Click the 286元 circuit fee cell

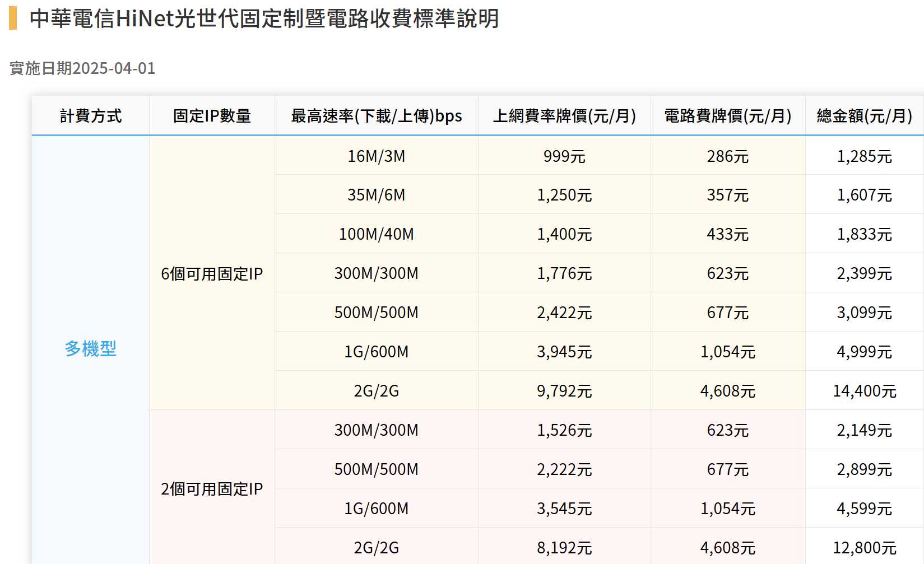click(x=728, y=156)
